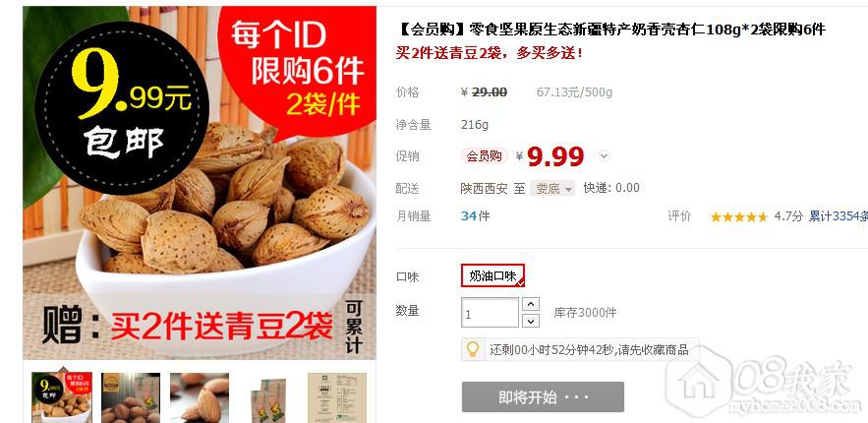Expand the promotion details chevron
The width and height of the screenshot is (868, 423).
[604, 156]
